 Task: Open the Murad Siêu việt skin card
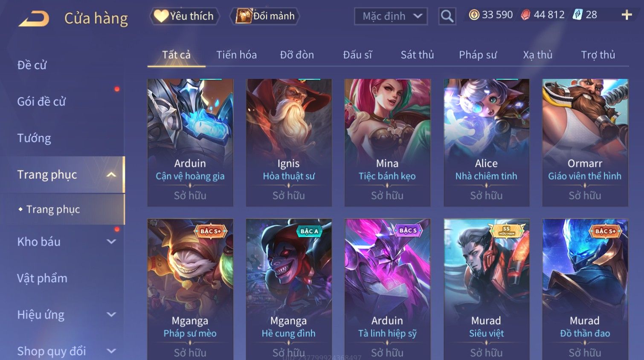coord(486,289)
